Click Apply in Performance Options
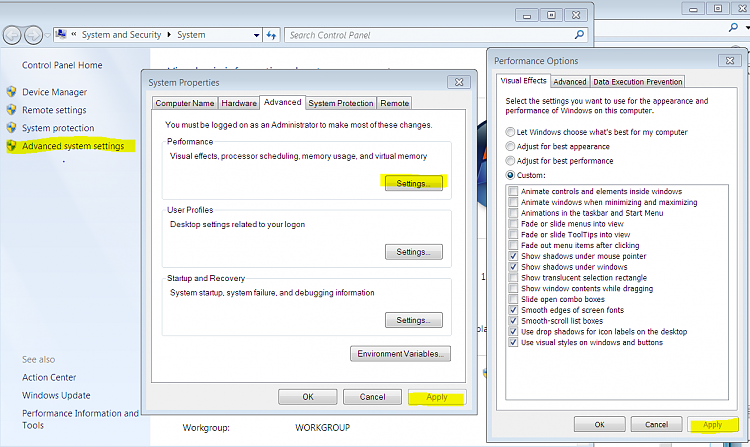Screen dimensions: 750x447 (713, 424)
